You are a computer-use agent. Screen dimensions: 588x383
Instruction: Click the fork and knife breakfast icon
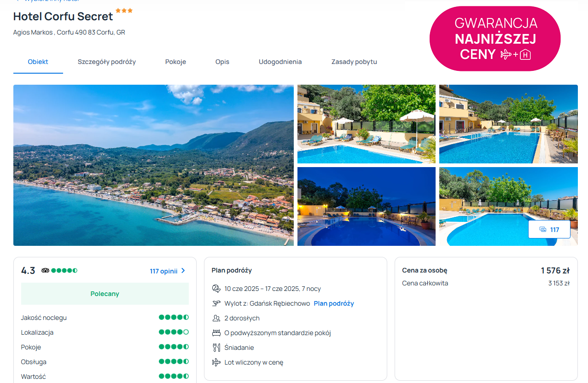(x=216, y=348)
